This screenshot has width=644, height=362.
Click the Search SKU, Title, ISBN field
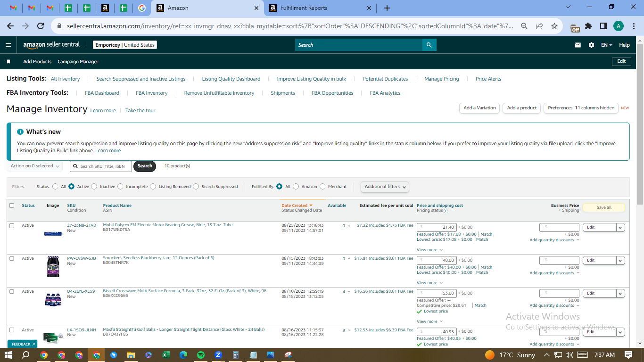[101, 166]
